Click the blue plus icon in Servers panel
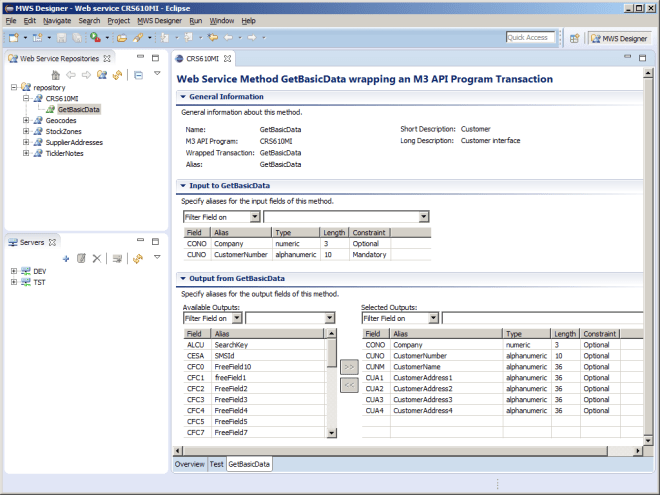660x495 pixels. (65, 258)
